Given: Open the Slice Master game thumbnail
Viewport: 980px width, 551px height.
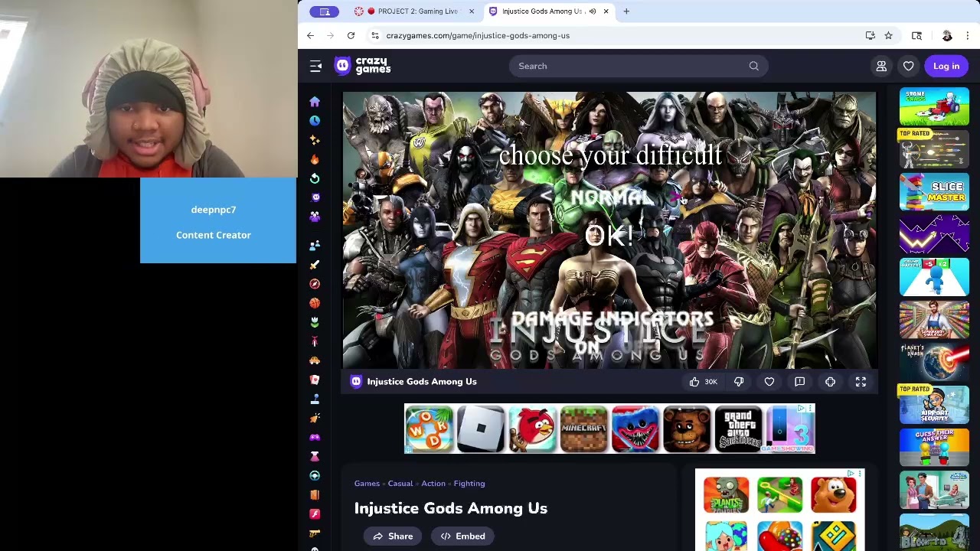Looking at the screenshot, I should pyautogui.click(x=934, y=191).
